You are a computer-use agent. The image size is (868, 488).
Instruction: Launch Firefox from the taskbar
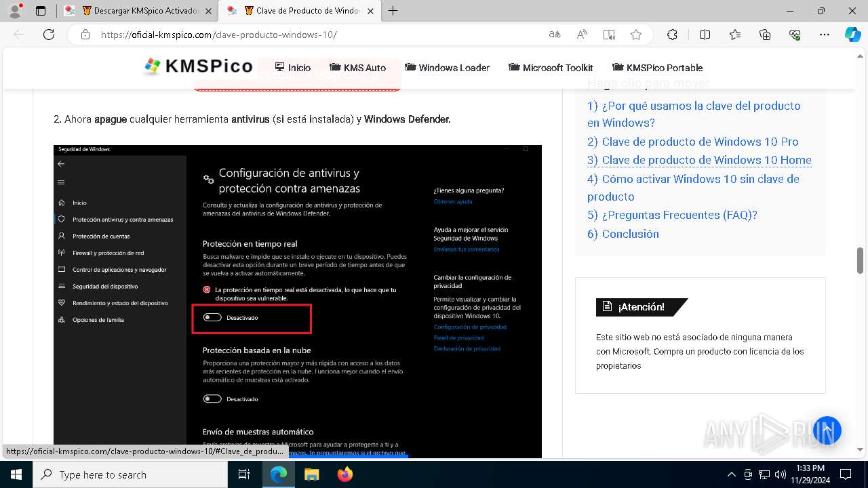(344, 474)
